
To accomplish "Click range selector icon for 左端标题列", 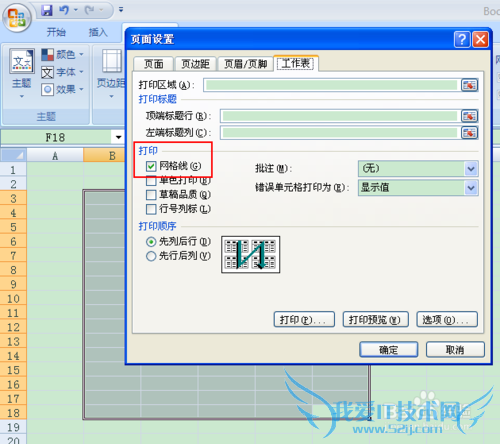I will 469,133.
